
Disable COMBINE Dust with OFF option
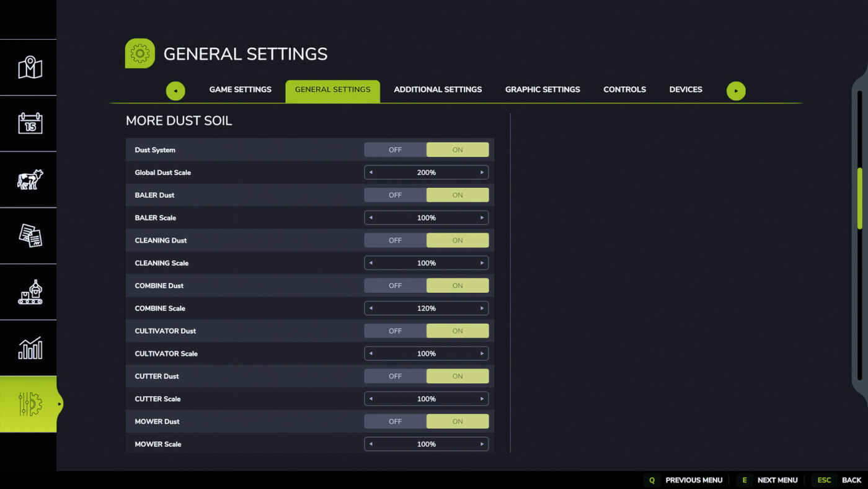[395, 285]
